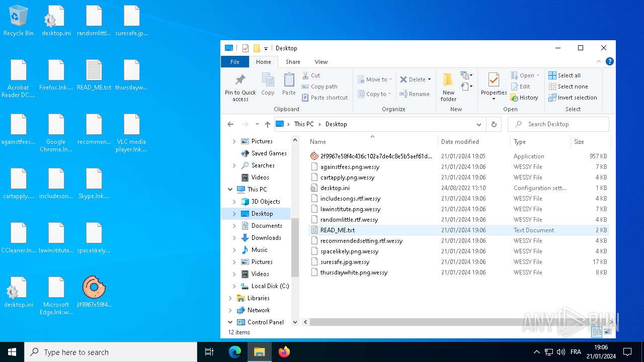Image resolution: width=644 pixels, height=362 pixels.
Task: Switch to the View ribbon tab
Action: point(321,62)
